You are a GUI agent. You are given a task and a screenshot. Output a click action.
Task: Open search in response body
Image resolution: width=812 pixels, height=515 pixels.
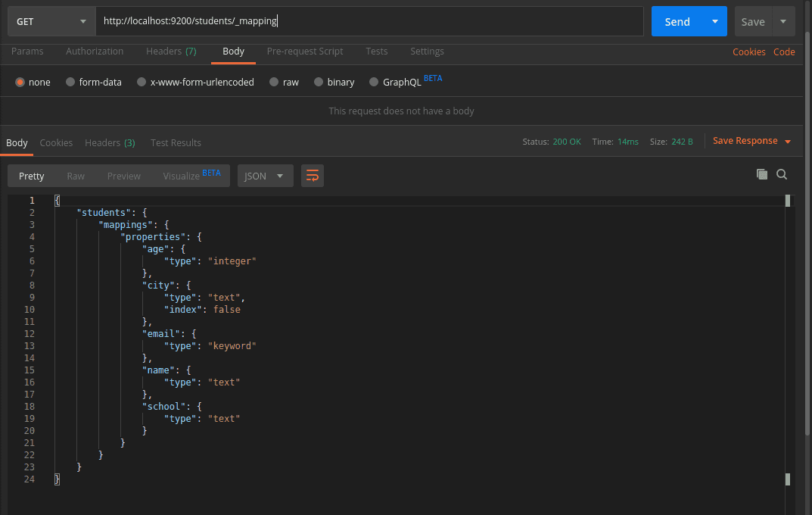click(782, 174)
